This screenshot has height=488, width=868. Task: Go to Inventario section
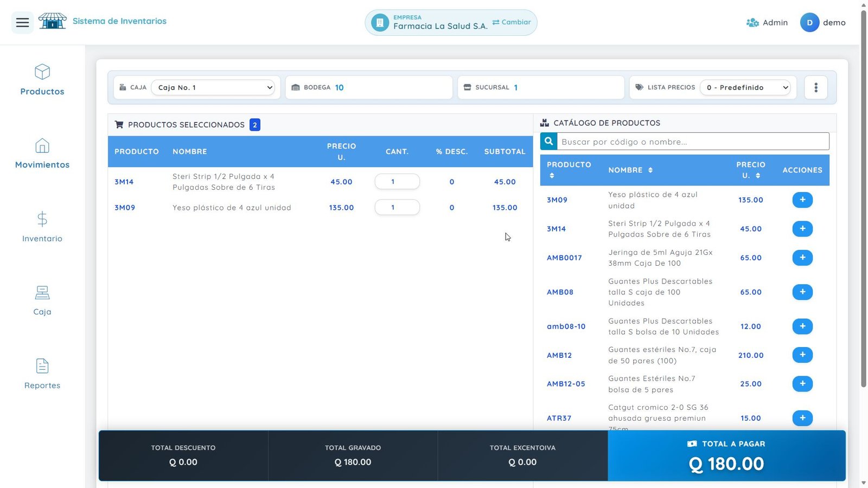[x=42, y=227]
